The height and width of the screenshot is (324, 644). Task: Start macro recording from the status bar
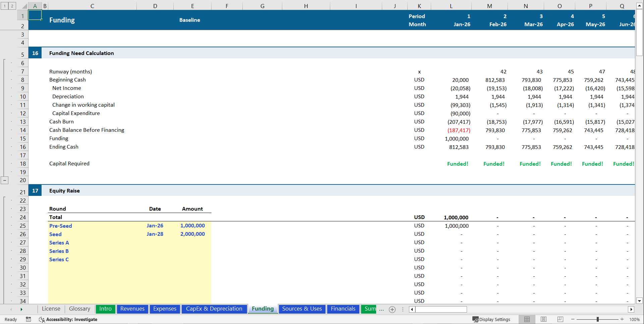28,319
